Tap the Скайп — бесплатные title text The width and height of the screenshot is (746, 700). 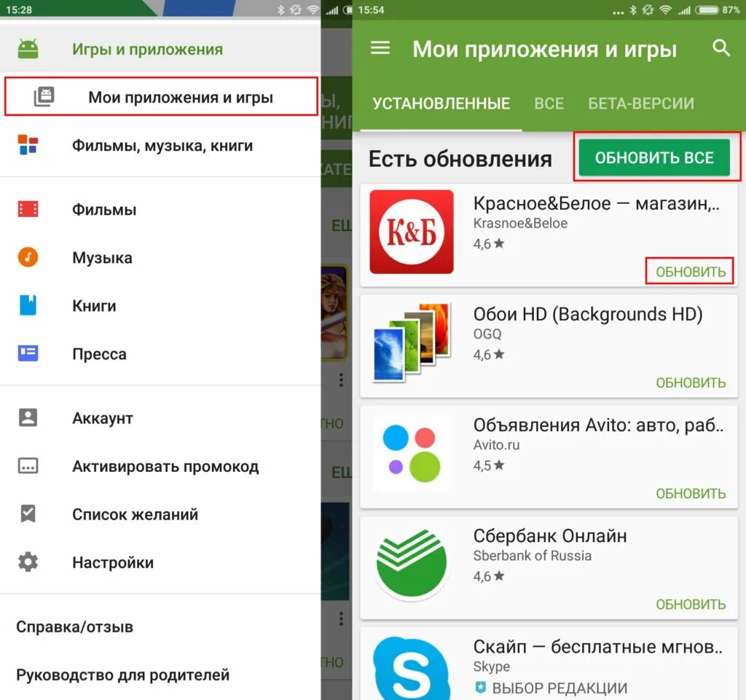597,646
